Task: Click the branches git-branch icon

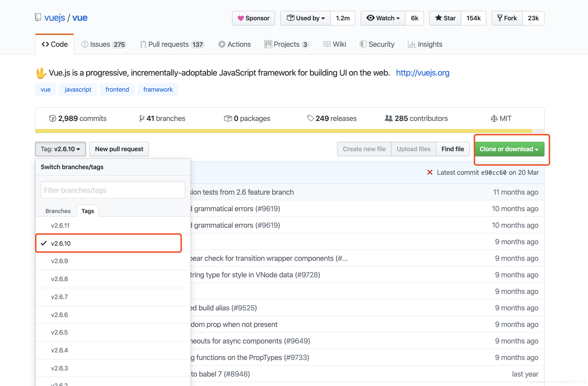Action: pyautogui.click(x=142, y=119)
